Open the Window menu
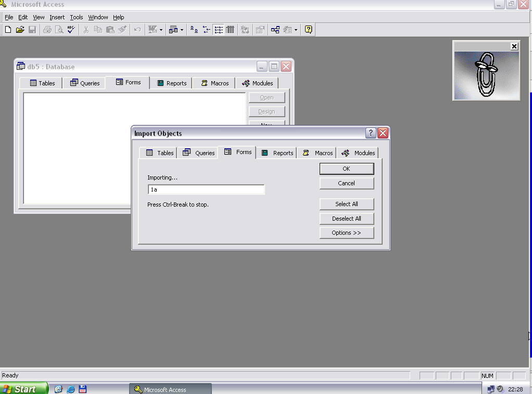The height and width of the screenshot is (394, 532). 98,17
